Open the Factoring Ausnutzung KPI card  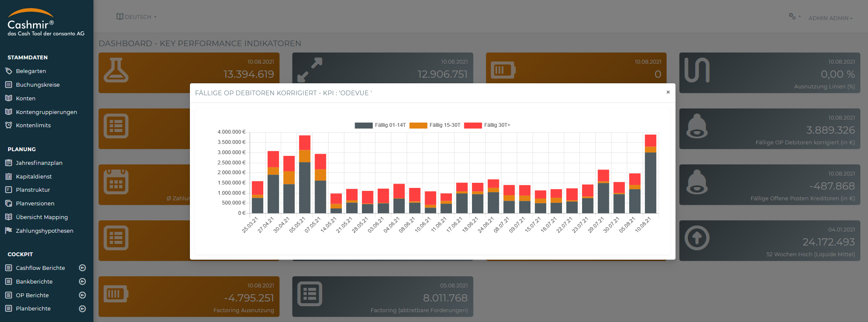pyautogui.click(x=189, y=296)
